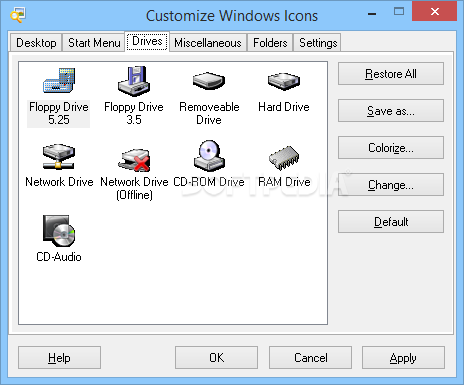Open the Colorize... dialog

pos(391,148)
